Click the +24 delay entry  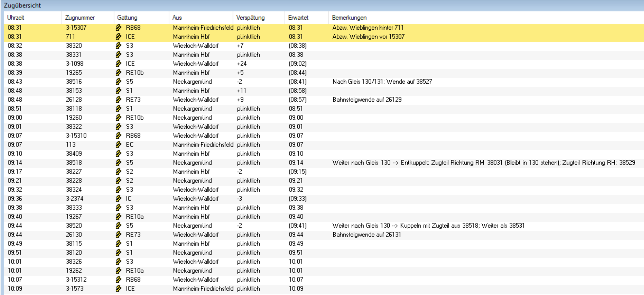point(242,64)
